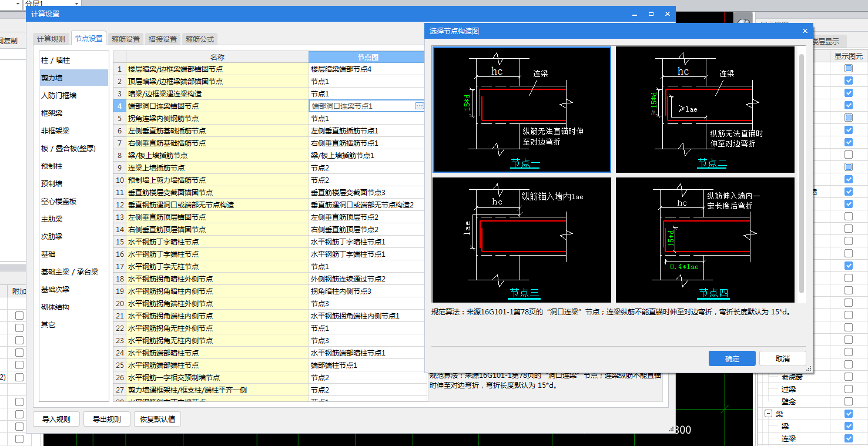Image resolution: width=868 pixels, height=446 pixels.
Task: Cancel node selection with 取消
Action: click(783, 358)
